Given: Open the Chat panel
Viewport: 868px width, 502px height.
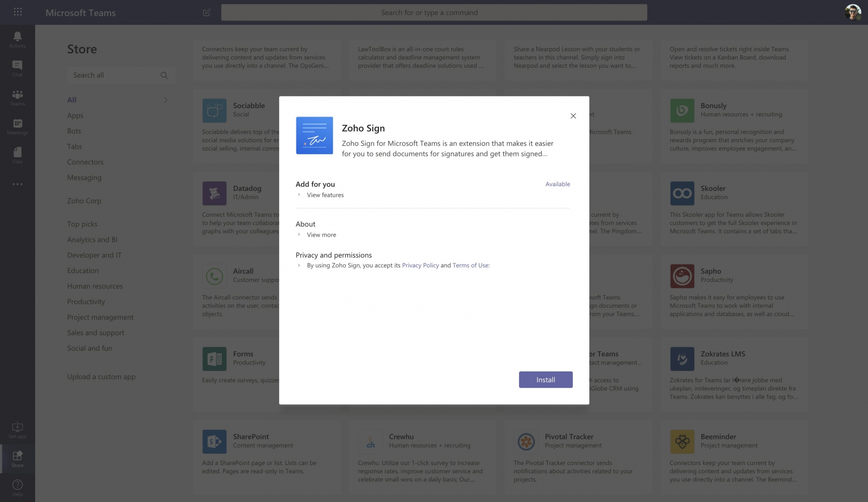Looking at the screenshot, I should coord(17,68).
